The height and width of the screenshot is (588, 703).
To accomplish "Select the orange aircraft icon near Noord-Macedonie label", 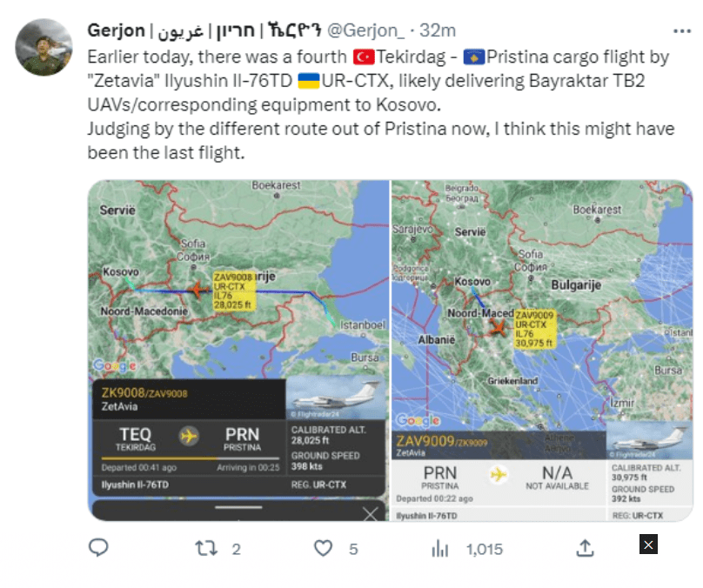I will click(498, 328).
